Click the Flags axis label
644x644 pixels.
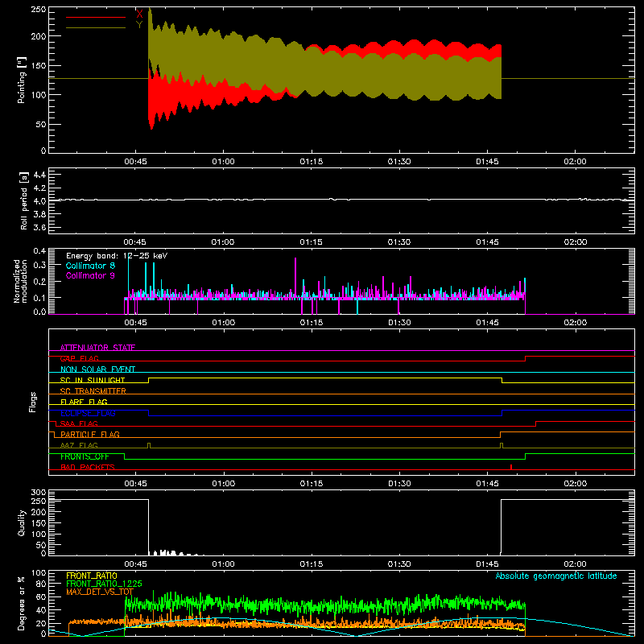(x=33, y=402)
